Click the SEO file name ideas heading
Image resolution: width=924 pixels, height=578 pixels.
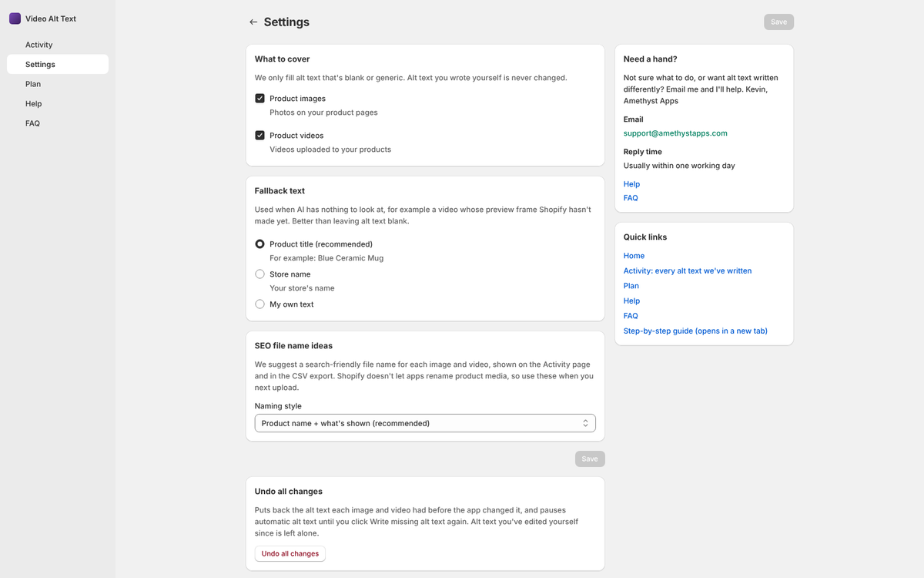(x=293, y=346)
